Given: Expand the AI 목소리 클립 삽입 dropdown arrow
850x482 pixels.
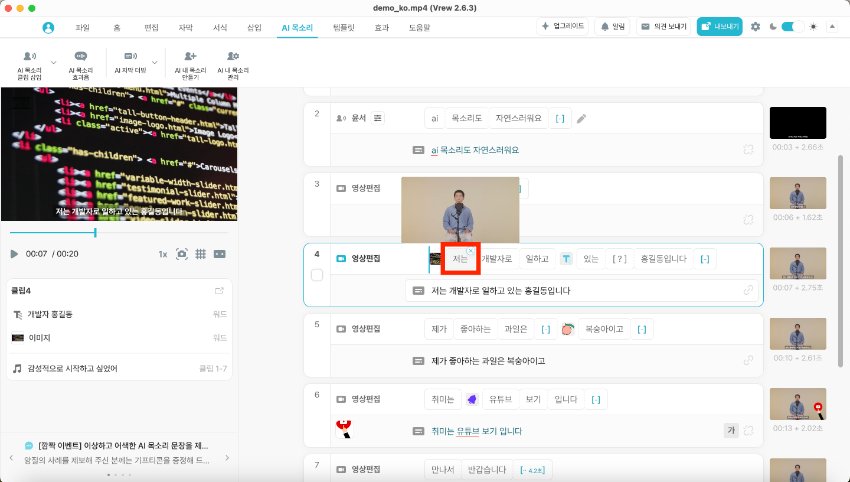Looking at the screenshot, I should (x=53, y=65).
